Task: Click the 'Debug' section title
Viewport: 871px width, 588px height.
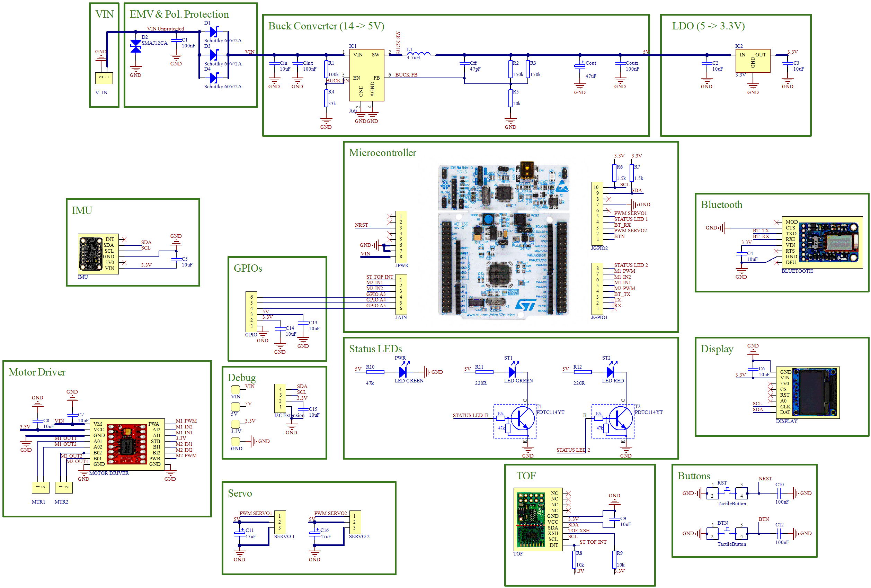Action: pos(242,378)
